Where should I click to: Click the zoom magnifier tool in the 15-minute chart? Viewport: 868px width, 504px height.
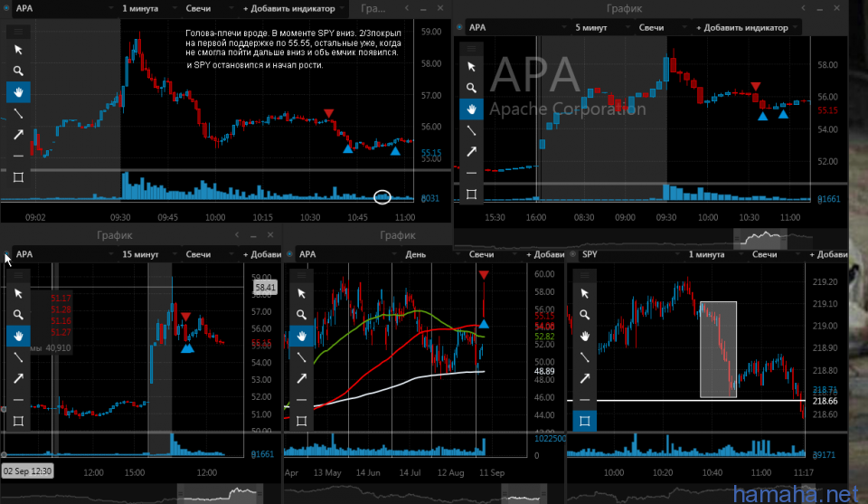pyautogui.click(x=18, y=314)
